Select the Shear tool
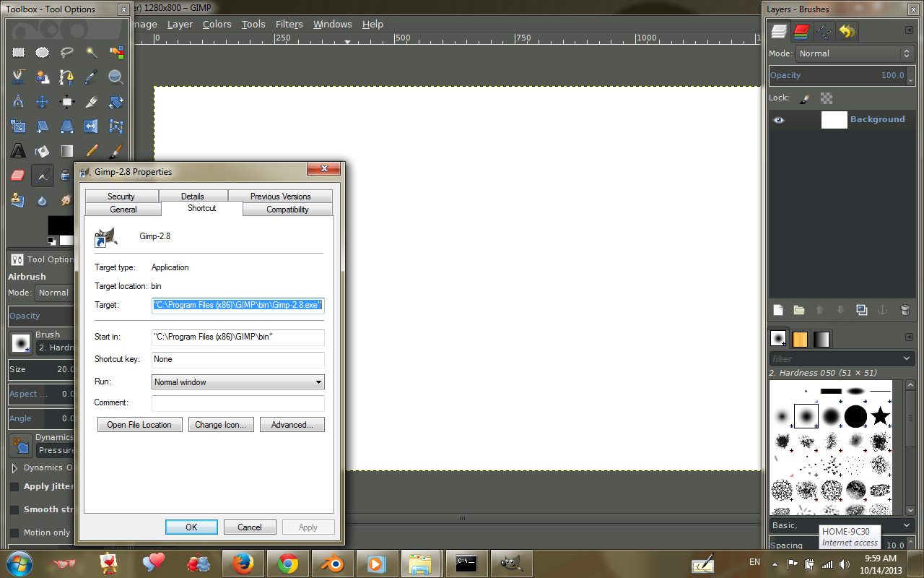The image size is (924, 578). tap(43, 126)
